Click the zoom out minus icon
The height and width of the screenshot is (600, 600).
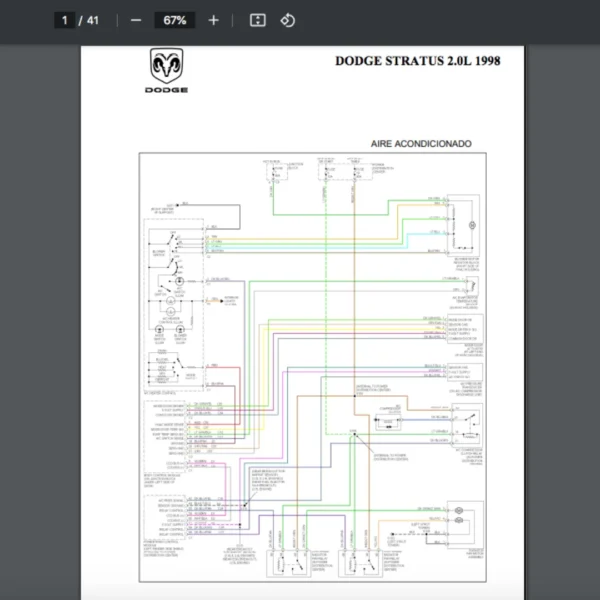pos(136,20)
